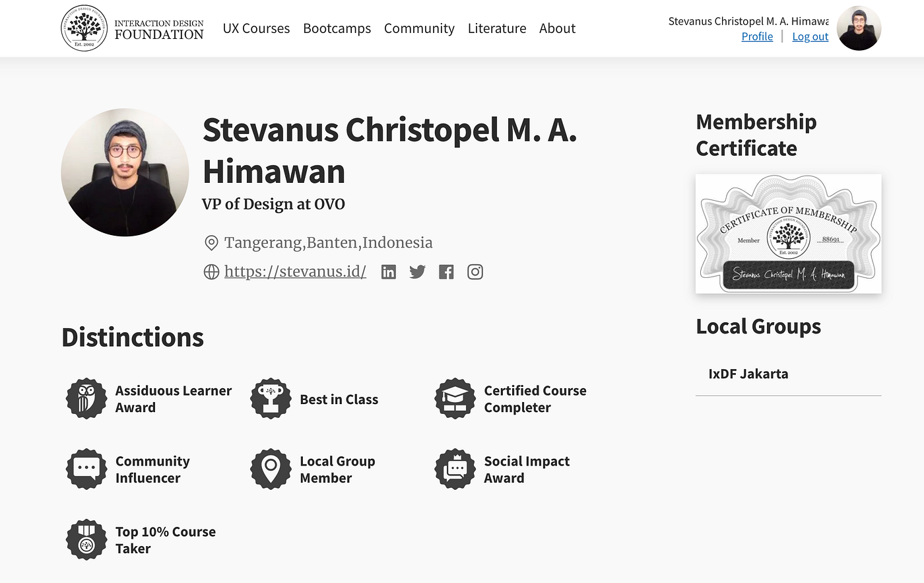Click the Social Impact Award badge

click(455, 469)
